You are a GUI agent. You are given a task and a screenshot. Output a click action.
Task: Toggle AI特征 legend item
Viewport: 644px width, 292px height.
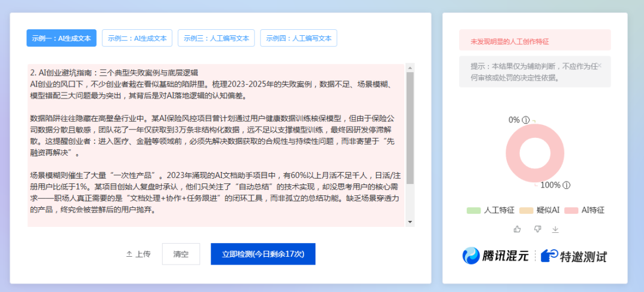[585, 210]
